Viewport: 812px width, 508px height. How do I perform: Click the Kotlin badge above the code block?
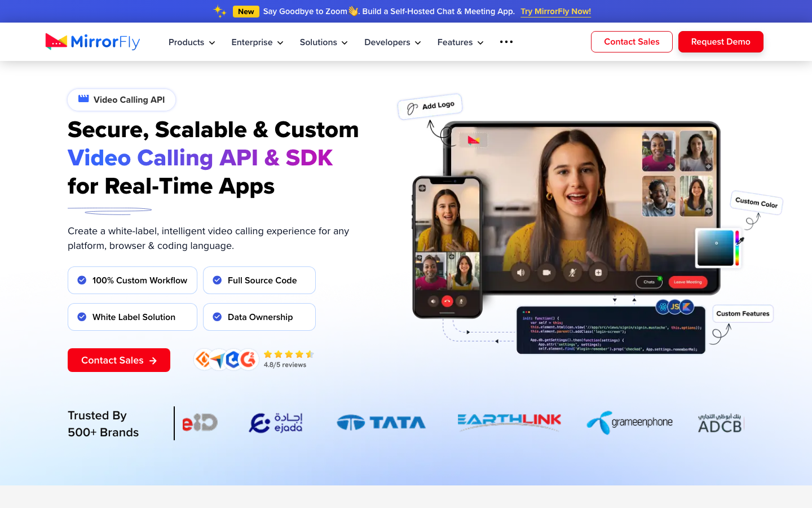pos(687,307)
